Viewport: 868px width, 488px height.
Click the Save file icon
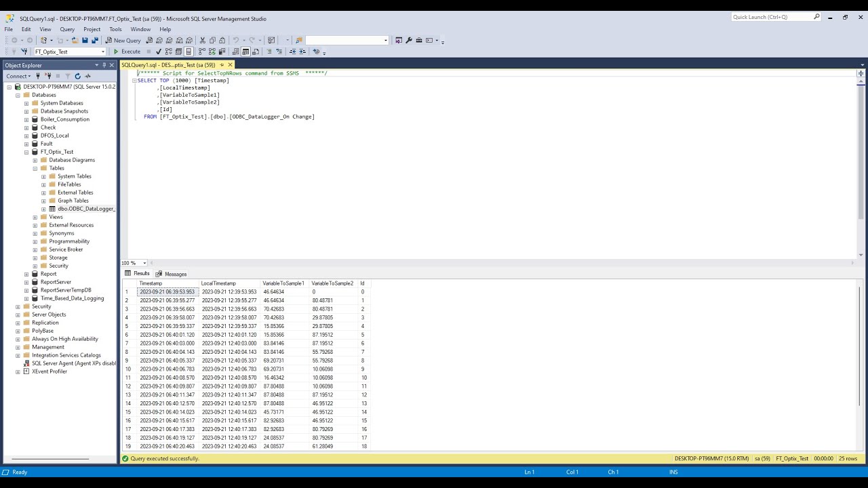[x=84, y=40]
